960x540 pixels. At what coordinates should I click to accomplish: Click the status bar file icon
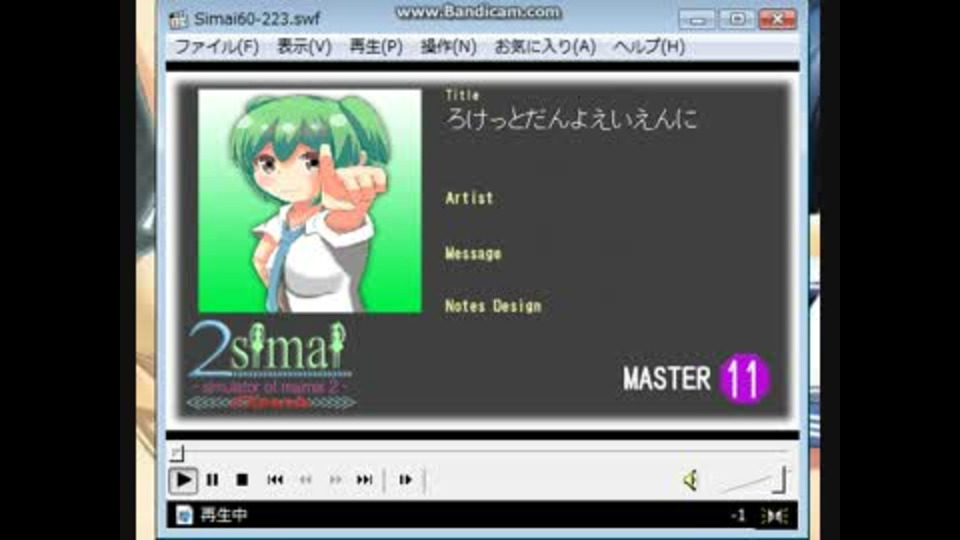click(x=184, y=515)
